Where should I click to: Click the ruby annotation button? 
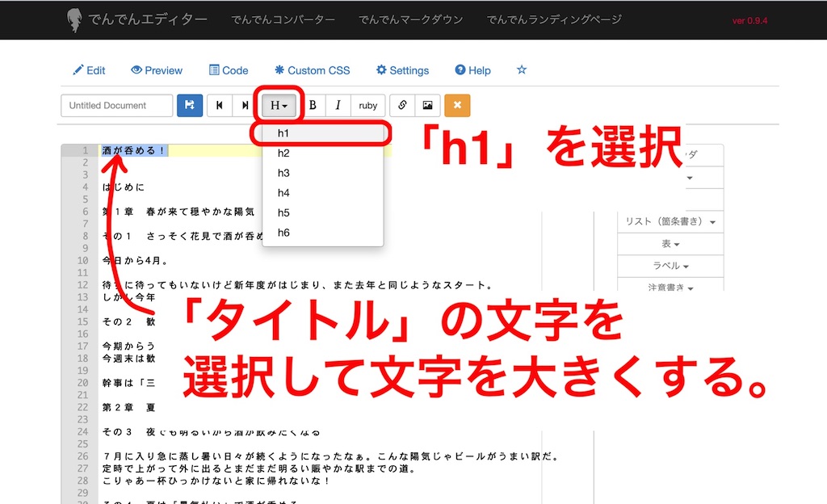[x=367, y=106]
